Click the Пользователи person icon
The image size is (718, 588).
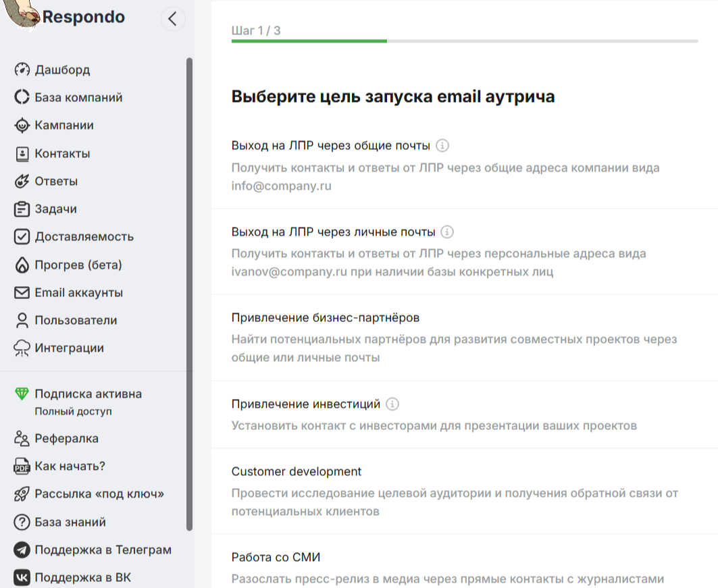(22, 320)
